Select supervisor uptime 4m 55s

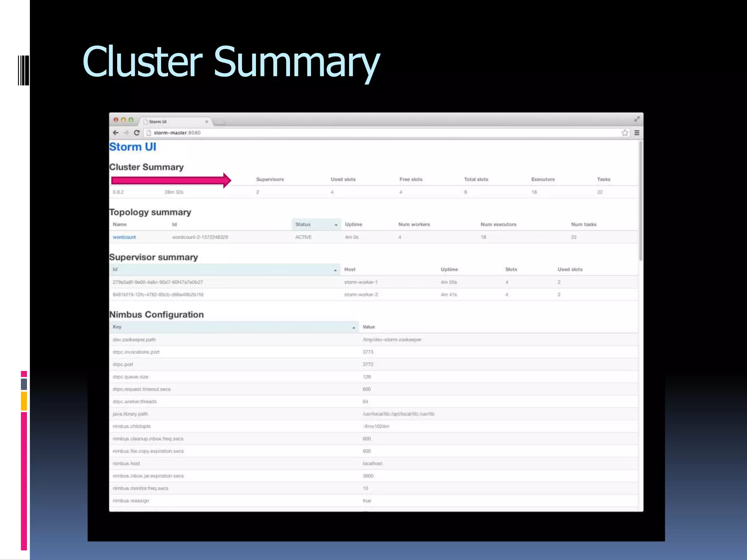[x=449, y=282]
